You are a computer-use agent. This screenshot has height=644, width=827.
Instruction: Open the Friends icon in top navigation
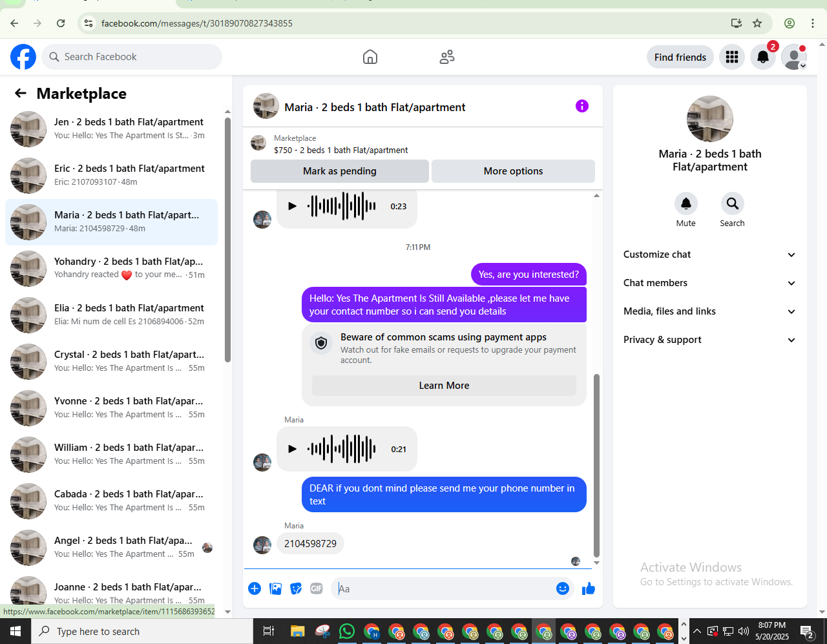click(x=447, y=57)
